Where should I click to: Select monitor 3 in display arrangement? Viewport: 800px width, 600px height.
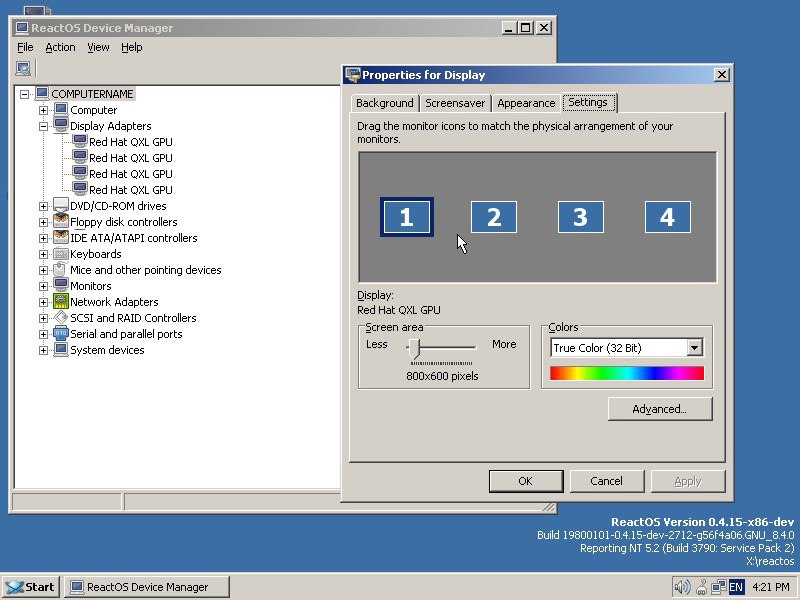(581, 217)
